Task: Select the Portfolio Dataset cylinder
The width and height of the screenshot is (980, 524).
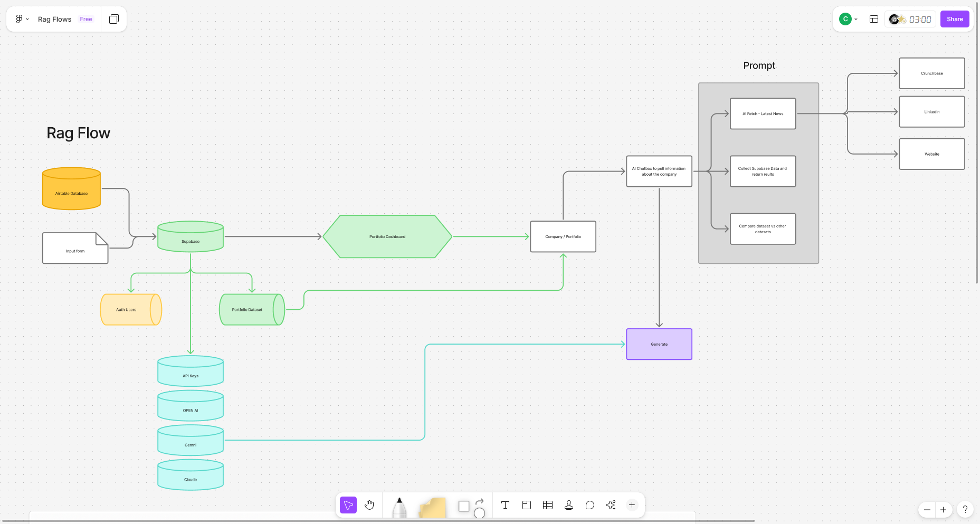Action: click(252, 309)
